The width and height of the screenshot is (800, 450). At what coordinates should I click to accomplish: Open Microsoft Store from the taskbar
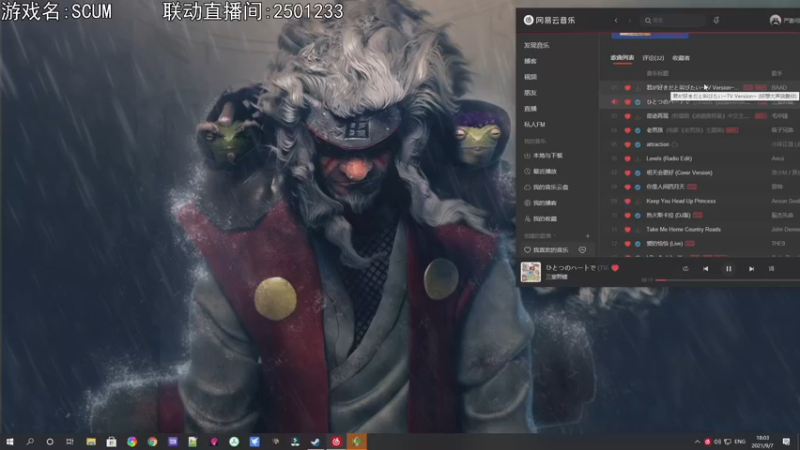pos(111,442)
